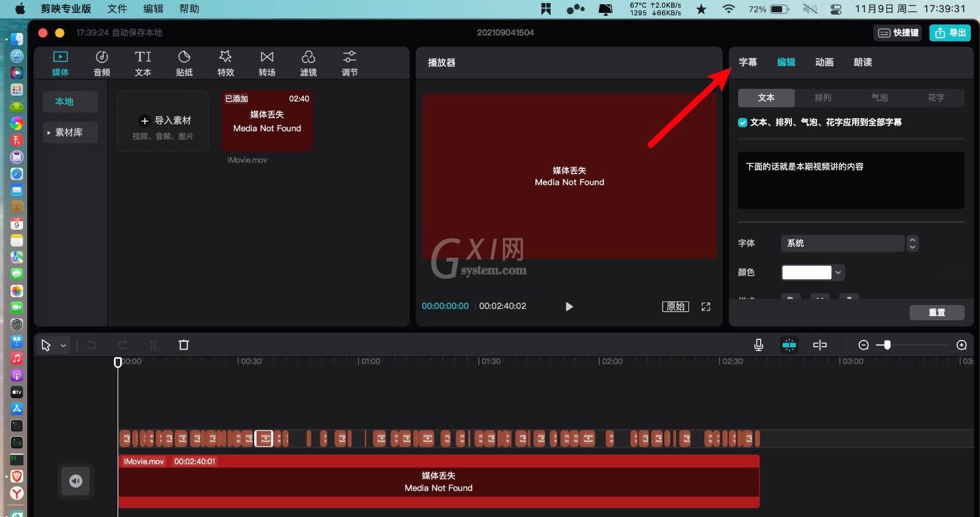Click the timeline playhead marker
The image size is (980, 517).
(118, 362)
